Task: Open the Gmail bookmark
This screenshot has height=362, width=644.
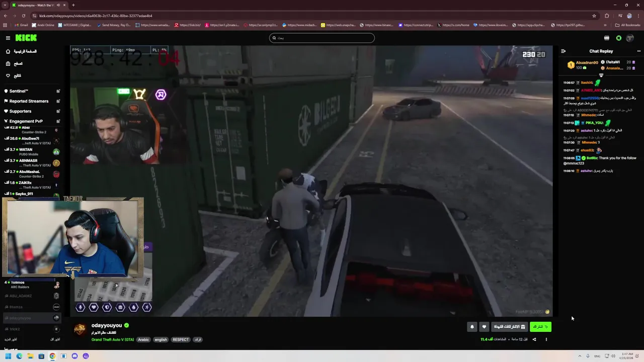Action: tap(22, 25)
